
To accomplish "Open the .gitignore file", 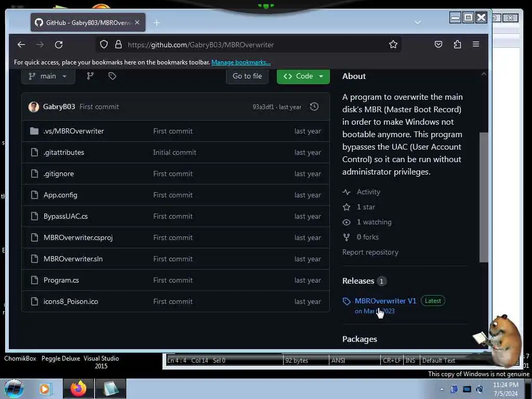I will 59,174.
